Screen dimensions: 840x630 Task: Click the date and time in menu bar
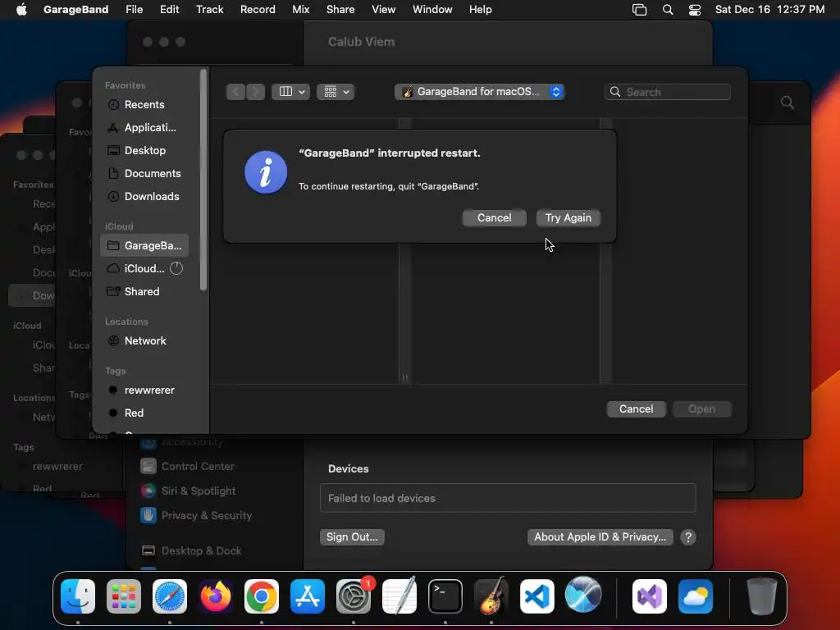pos(769,10)
